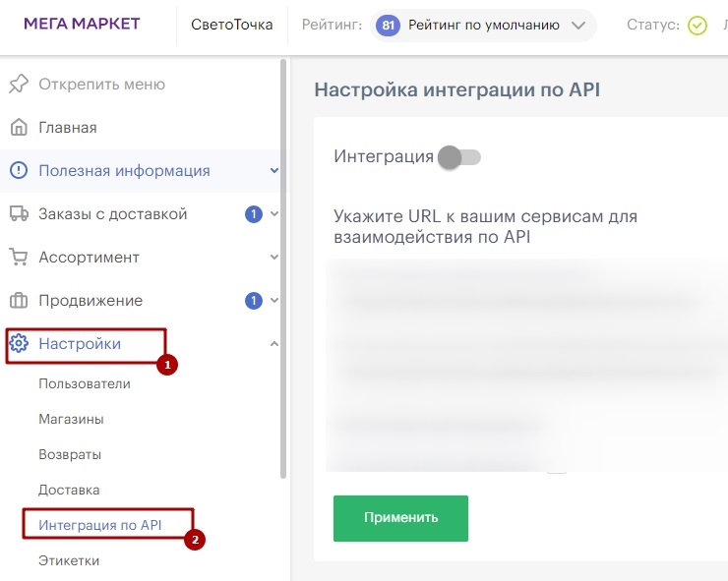Viewport: 728px width, 581px height.
Task: Toggle the Интеграция switch on
Action: (459, 157)
